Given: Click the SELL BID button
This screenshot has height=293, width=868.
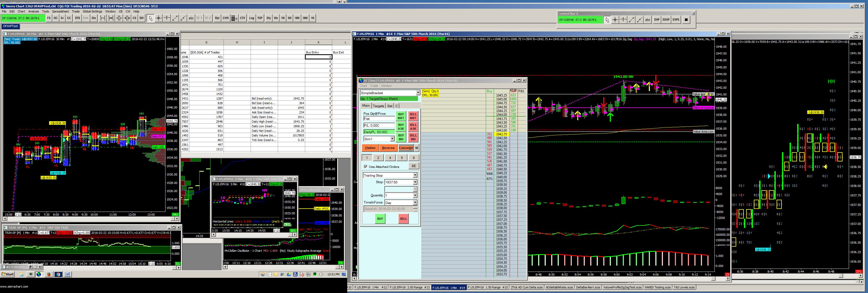Looking at the screenshot, I should 413,137.
